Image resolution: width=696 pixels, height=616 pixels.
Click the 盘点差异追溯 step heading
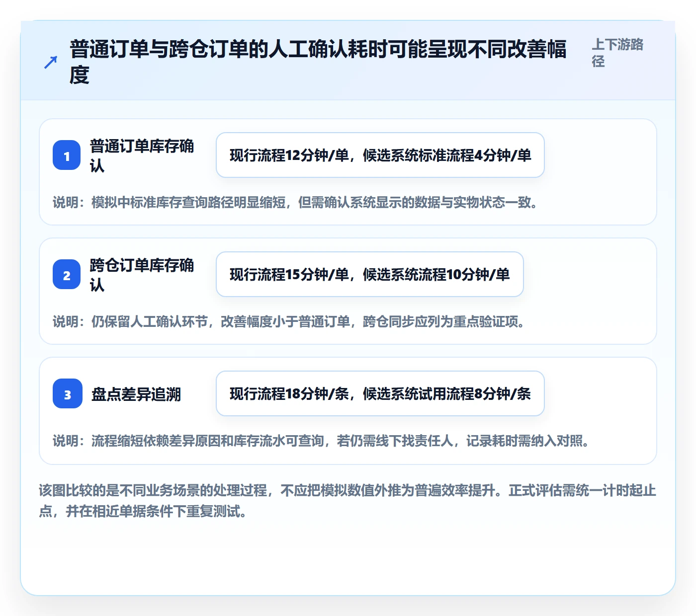point(136,394)
